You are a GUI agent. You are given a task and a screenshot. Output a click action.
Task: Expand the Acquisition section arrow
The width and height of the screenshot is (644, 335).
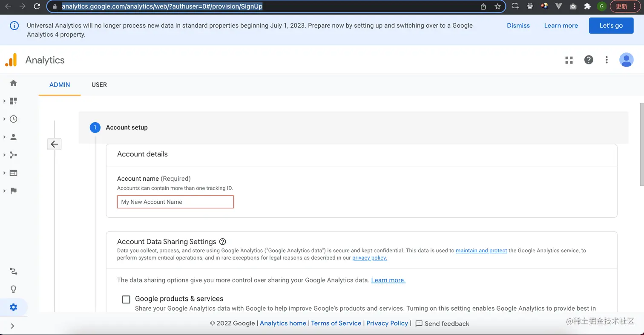point(4,155)
